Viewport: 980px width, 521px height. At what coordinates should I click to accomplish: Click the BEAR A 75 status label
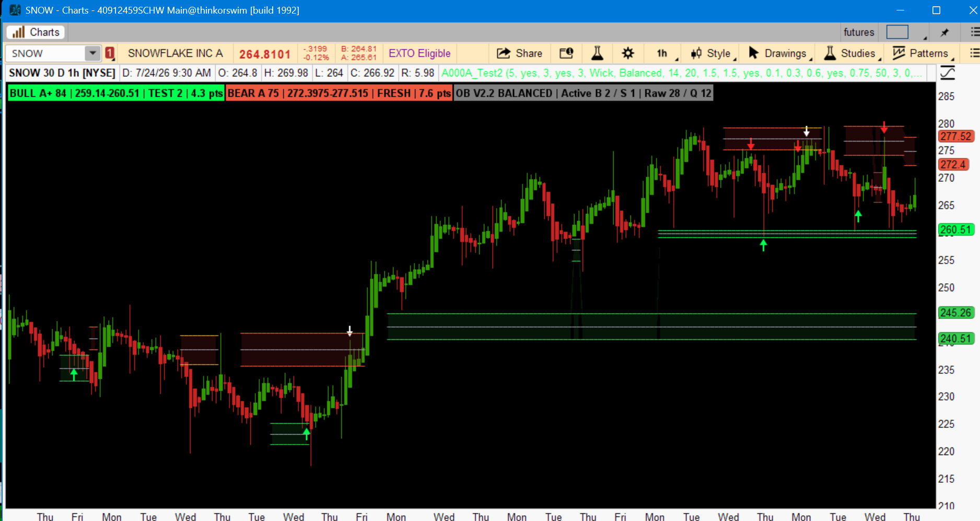point(339,94)
